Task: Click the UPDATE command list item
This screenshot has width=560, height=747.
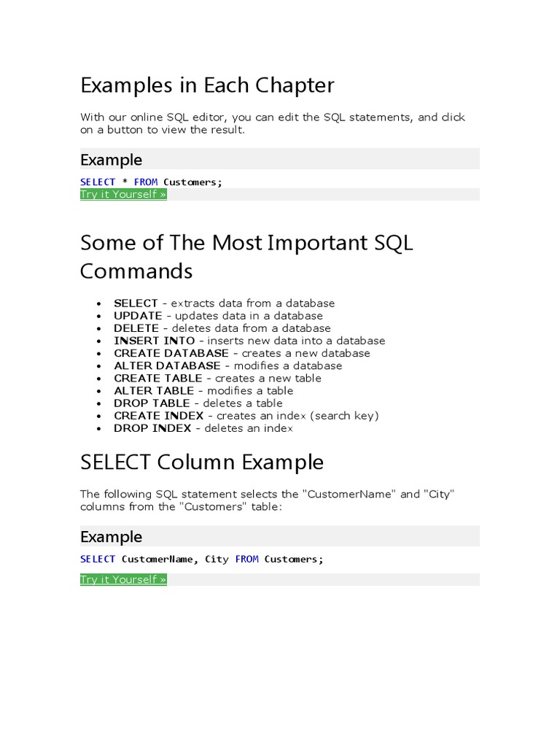Action: [x=218, y=316]
